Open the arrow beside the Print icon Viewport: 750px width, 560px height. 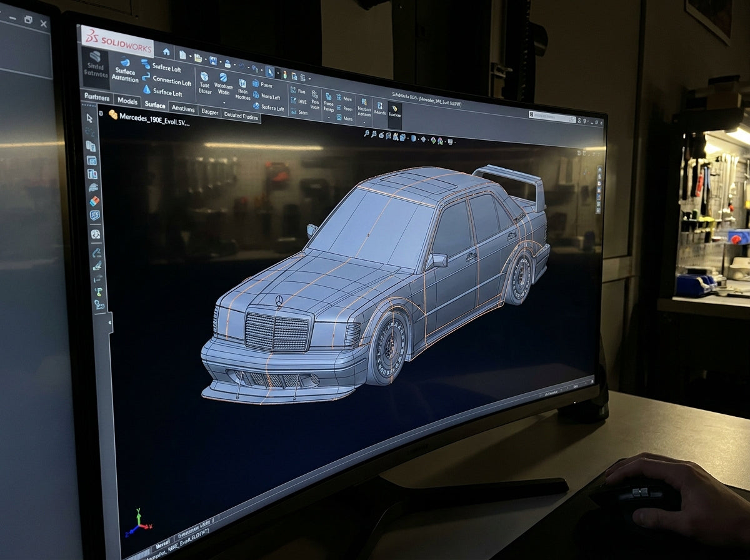[x=234, y=65]
